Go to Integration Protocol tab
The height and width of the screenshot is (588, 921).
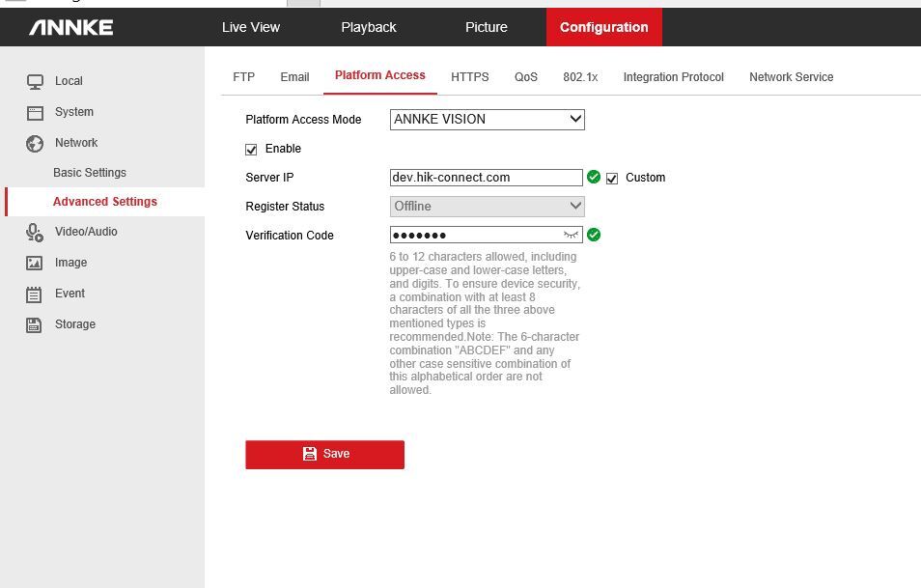click(x=673, y=77)
